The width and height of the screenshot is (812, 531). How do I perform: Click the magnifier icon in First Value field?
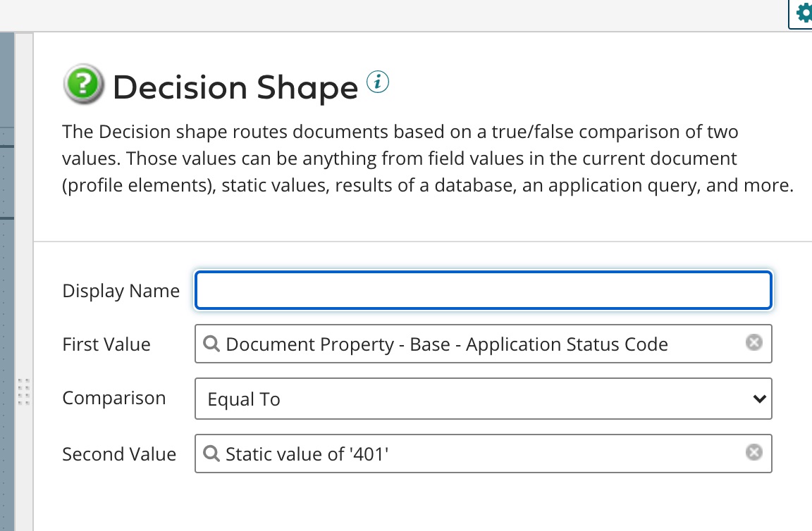pyautogui.click(x=211, y=344)
